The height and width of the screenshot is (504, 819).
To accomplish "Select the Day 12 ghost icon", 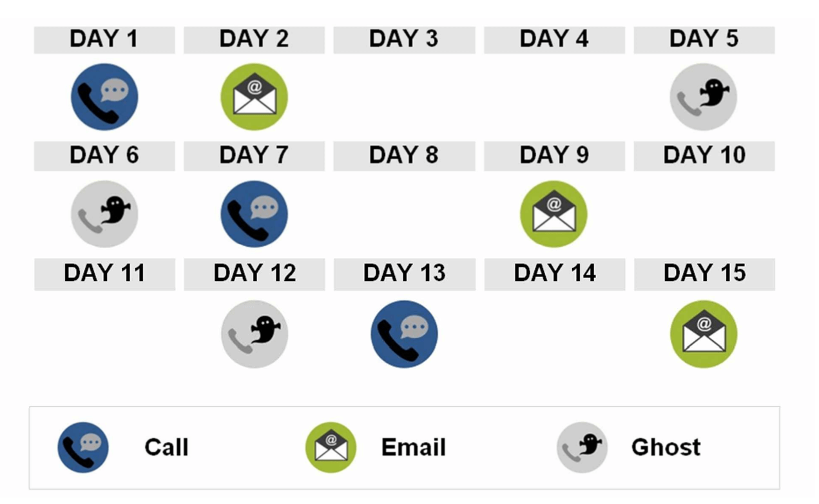I will coord(255,334).
